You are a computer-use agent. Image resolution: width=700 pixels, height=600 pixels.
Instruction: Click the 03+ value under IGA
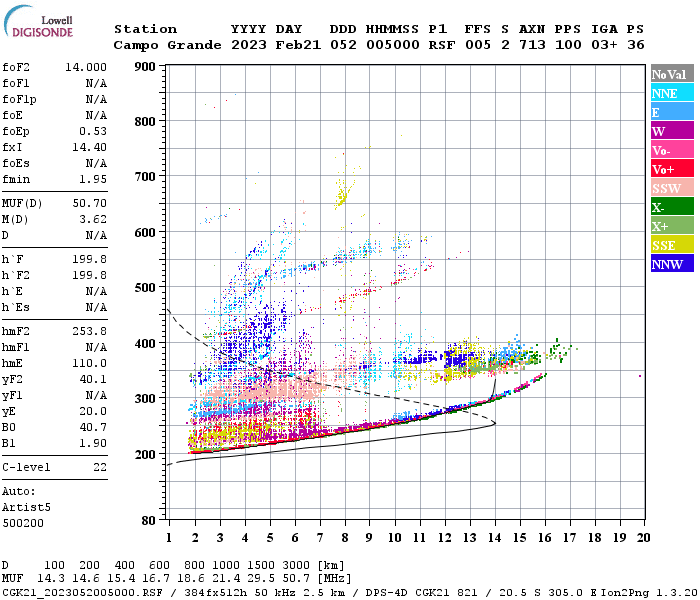coord(604,45)
